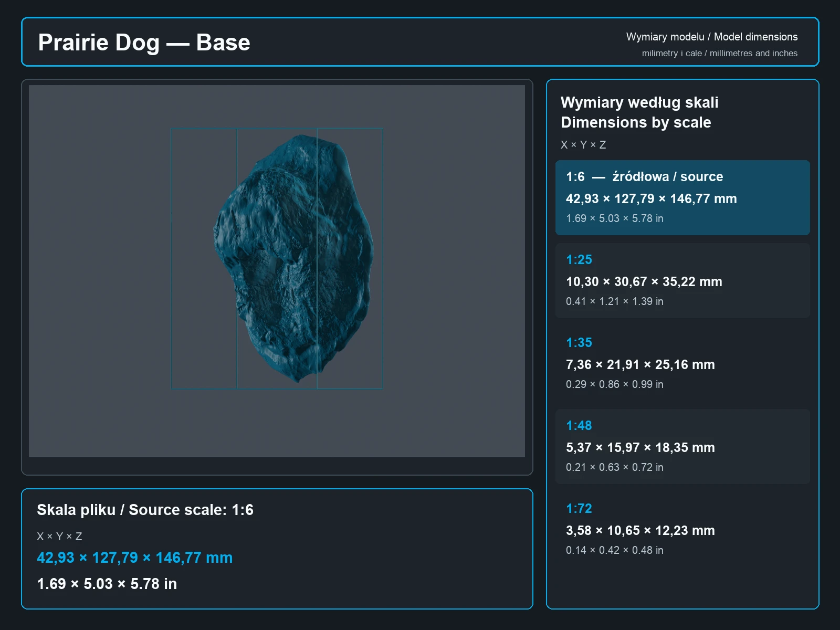Pick the 1:48 scale card

click(682, 446)
